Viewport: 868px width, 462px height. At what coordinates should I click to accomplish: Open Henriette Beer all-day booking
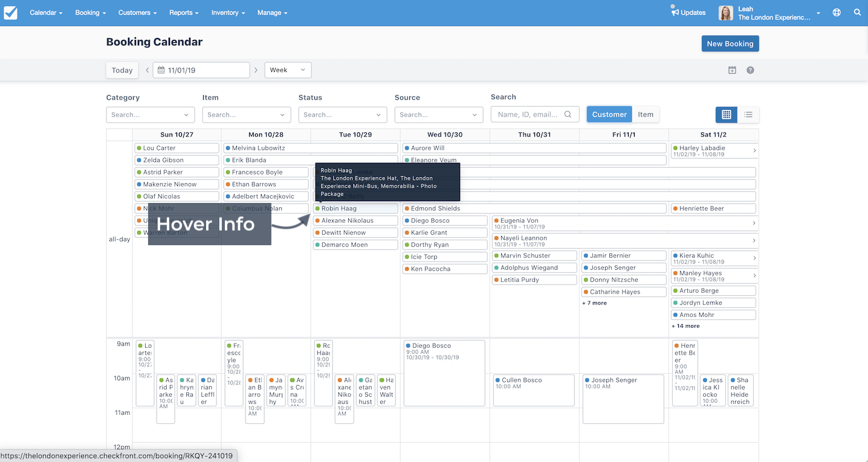713,208
